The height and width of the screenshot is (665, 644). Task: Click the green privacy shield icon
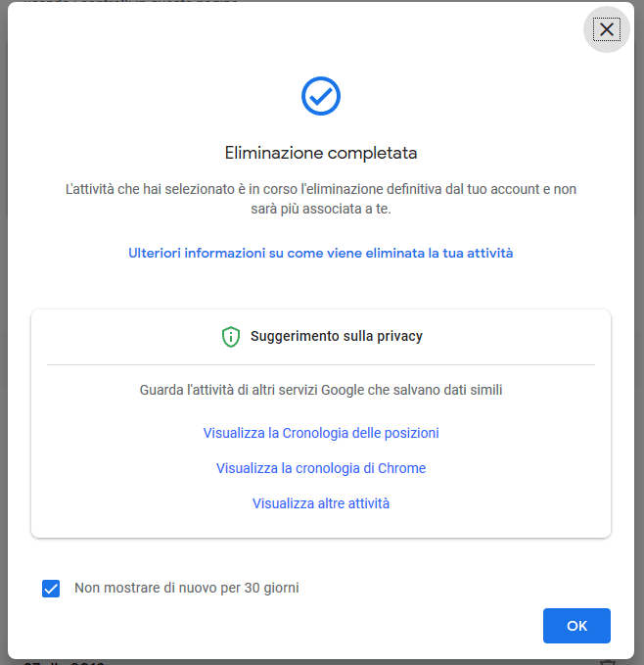click(x=231, y=337)
